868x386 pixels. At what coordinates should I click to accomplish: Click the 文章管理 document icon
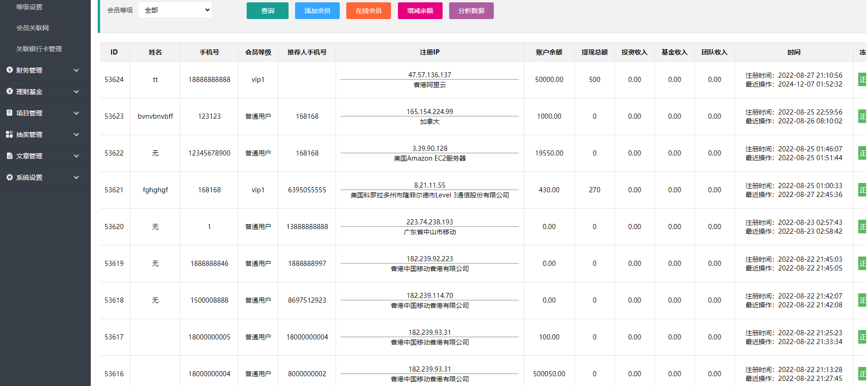coord(9,156)
